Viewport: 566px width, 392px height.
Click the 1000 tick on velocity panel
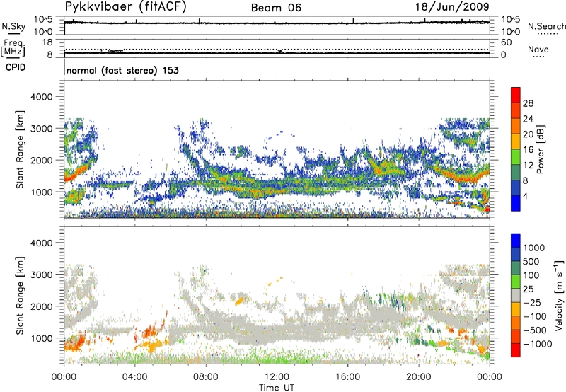pyautogui.click(x=41, y=338)
